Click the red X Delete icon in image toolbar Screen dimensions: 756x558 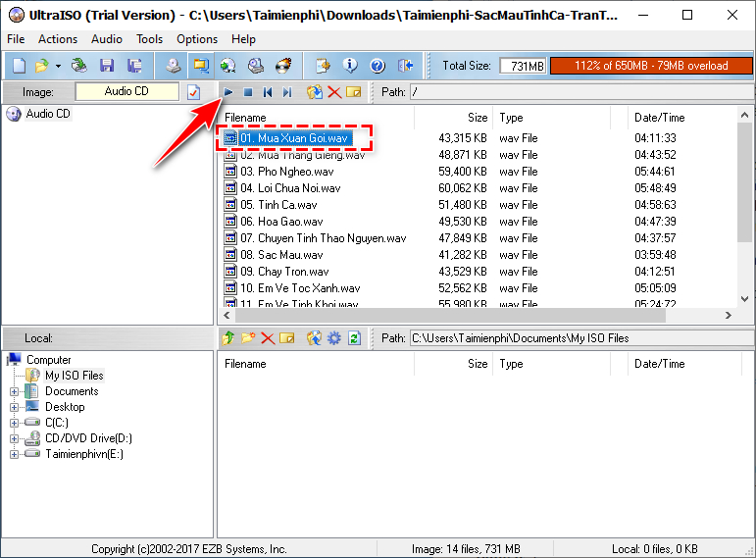click(x=334, y=92)
